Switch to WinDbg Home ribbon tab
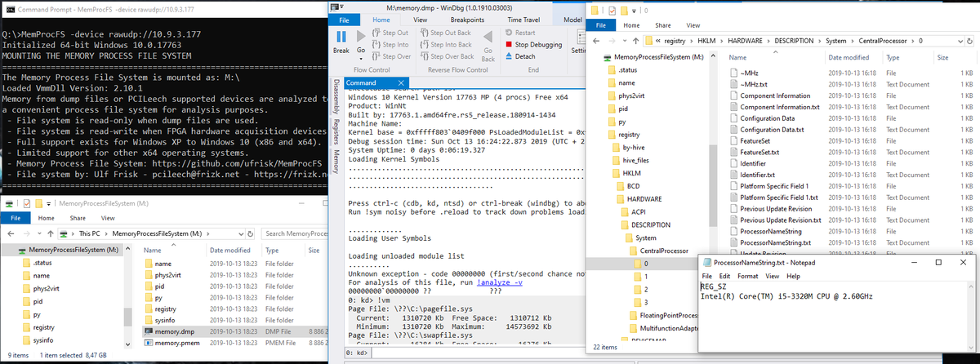The width and height of the screenshot is (980, 364). pos(382,18)
